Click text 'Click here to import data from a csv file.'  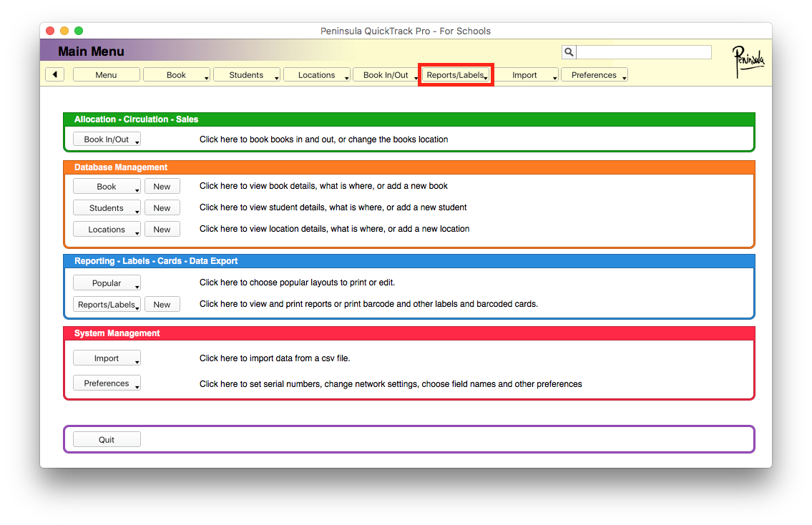275,358
